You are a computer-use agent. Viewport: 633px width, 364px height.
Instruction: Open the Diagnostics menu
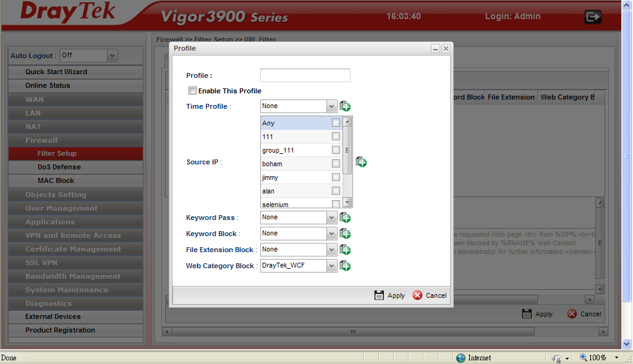point(75,303)
